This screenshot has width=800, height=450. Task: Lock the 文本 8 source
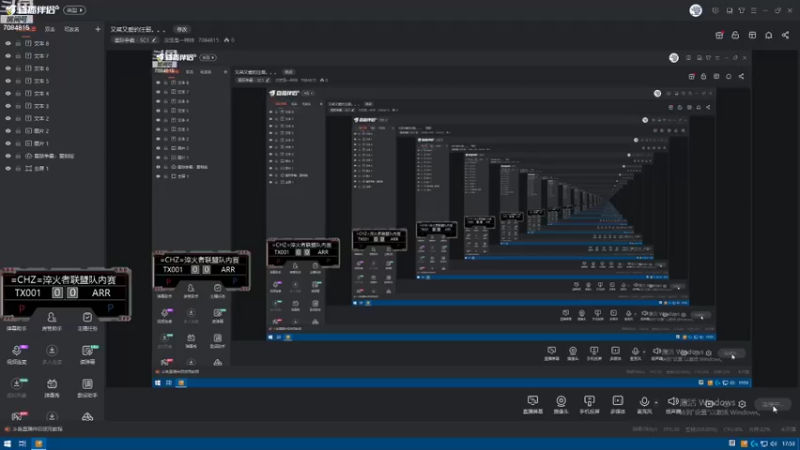[x=18, y=43]
